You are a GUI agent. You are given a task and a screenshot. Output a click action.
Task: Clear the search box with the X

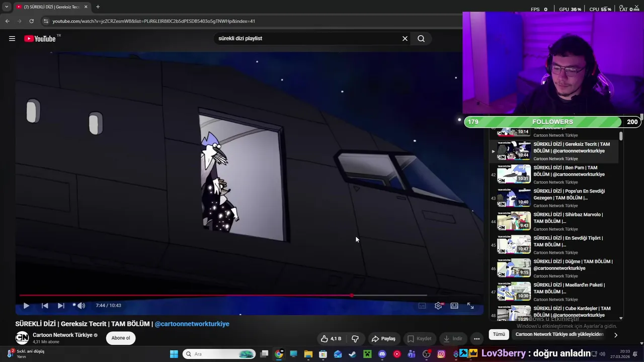pos(405,38)
